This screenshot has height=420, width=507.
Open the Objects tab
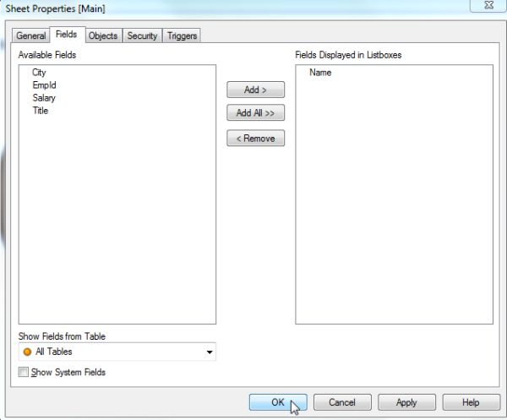pos(103,35)
